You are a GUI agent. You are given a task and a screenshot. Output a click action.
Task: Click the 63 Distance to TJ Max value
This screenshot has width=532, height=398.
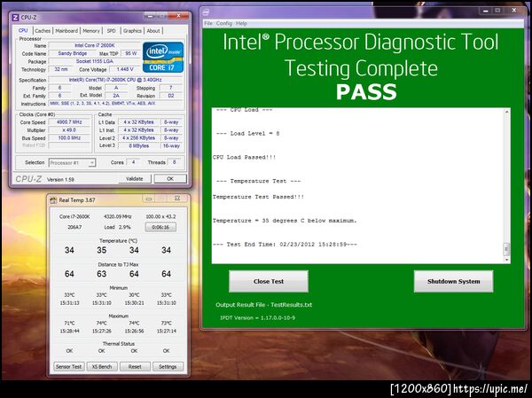point(102,274)
